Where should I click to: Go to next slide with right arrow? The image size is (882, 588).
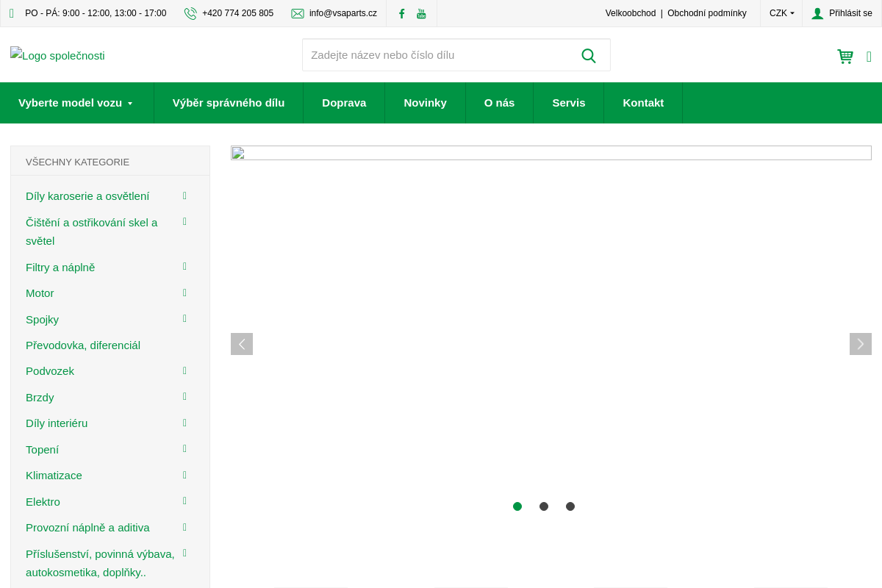click(860, 344)
